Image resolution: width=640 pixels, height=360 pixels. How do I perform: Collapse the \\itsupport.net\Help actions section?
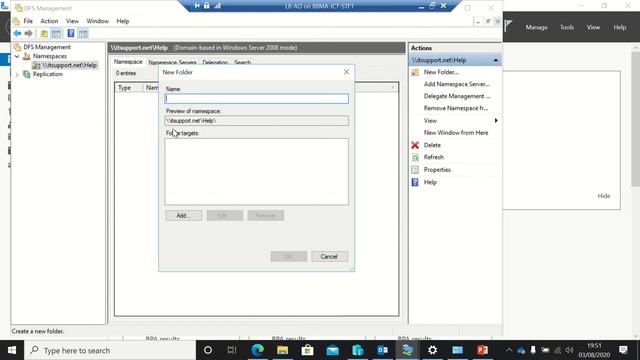[x=496, y=60]
